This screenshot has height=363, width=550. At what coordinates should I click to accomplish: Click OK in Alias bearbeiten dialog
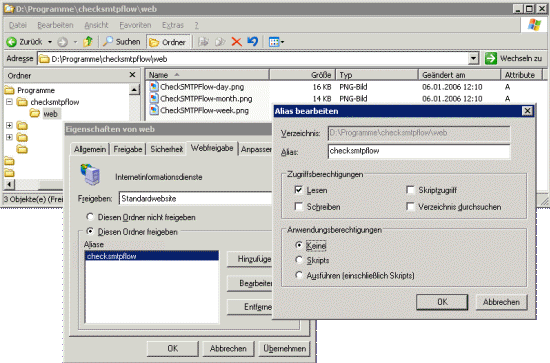pyautogui.click(x=442, y=302)
